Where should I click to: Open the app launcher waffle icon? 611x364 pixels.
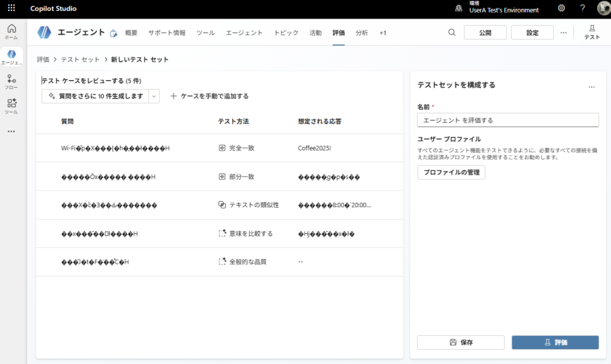pyautogui.click(x=11, y=8)
